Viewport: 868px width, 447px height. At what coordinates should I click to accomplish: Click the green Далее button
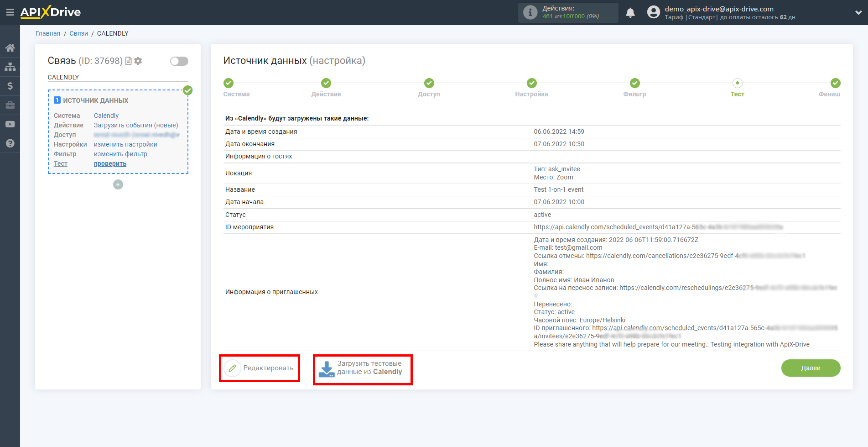811,368
